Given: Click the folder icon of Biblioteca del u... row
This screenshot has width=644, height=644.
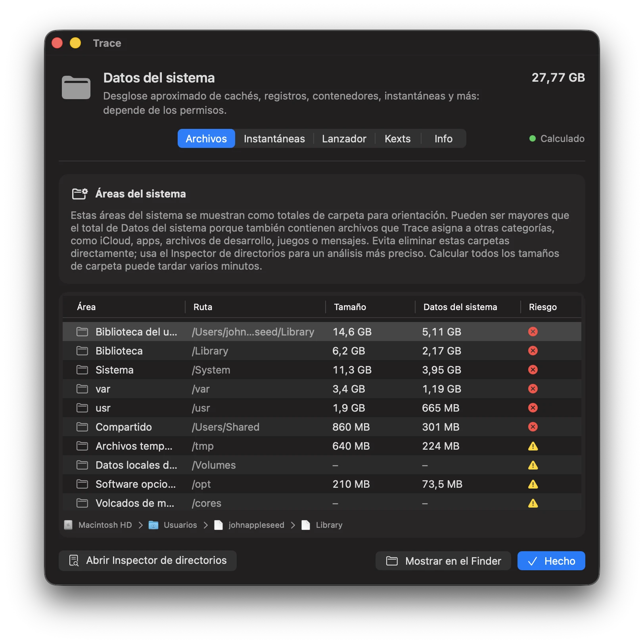Looking at the screenshot, I should click(82, 332).
